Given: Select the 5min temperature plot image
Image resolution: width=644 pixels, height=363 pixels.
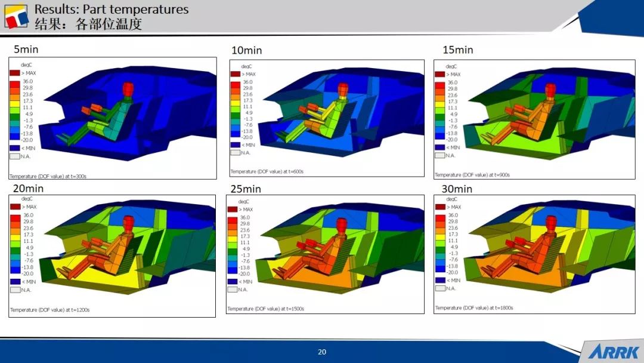Looking at the screenshot, I should [x=113, y=118].
